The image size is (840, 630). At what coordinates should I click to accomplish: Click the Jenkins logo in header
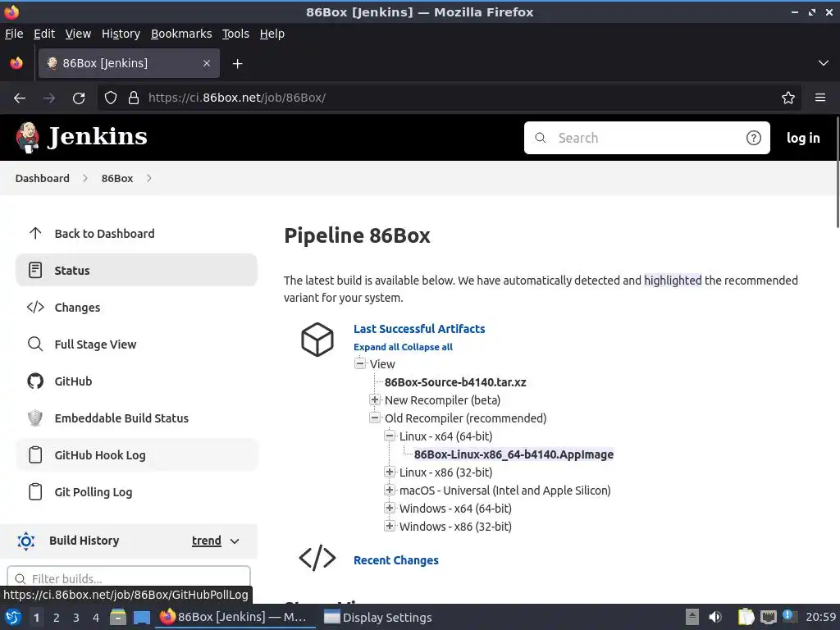[81, 137]
